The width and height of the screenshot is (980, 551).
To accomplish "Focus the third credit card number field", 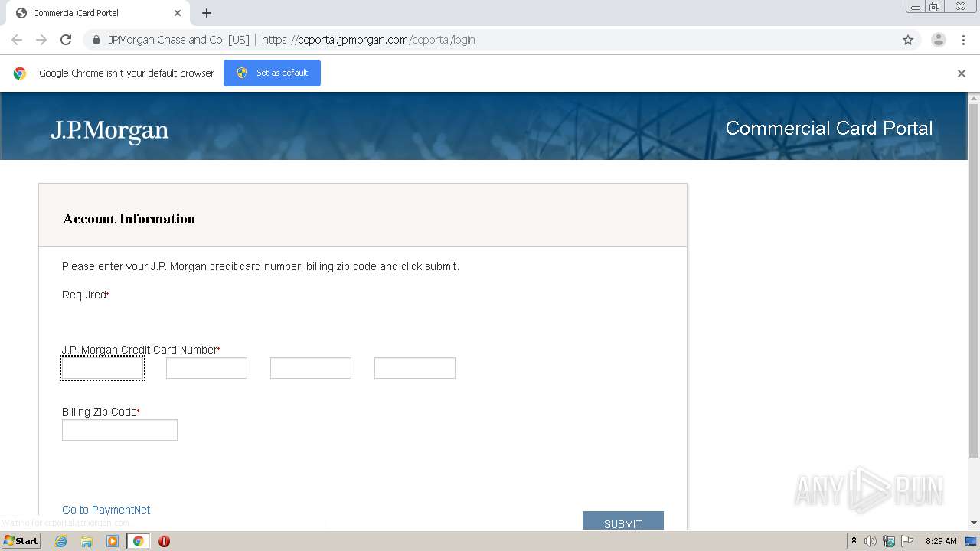I will [x=311, y=368].
